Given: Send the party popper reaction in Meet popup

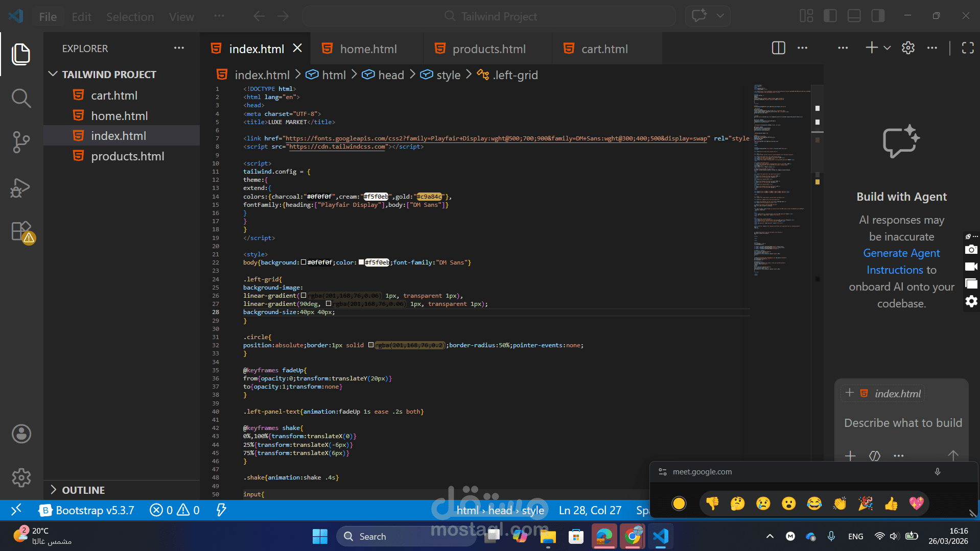Looking at the screenshot, I should (866, 504).
